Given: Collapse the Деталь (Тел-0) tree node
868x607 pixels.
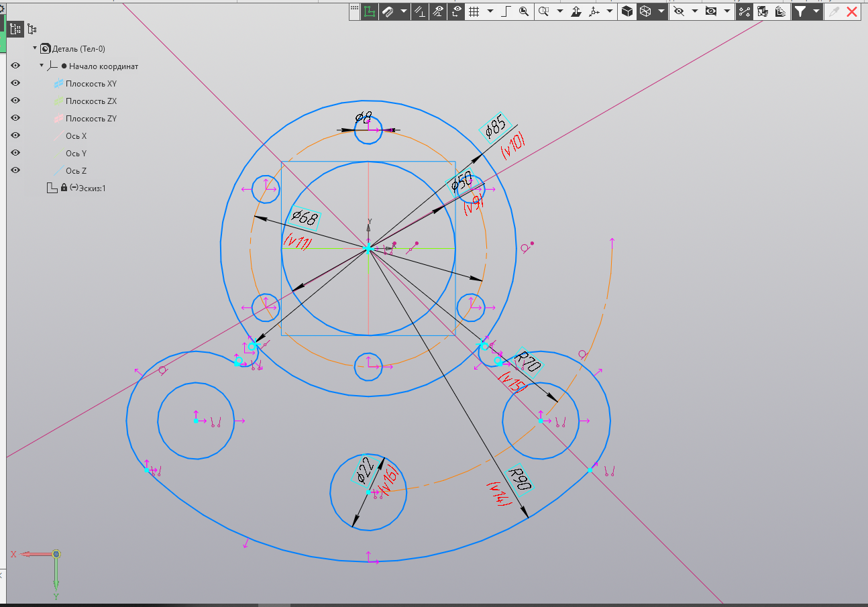Looking at the screenshot, I should (35, 48).
